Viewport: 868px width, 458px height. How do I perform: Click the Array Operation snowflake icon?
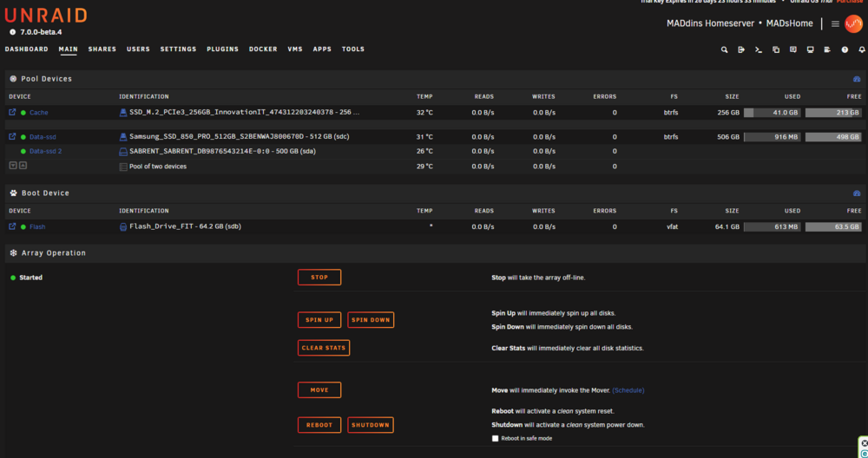(13, 252)
